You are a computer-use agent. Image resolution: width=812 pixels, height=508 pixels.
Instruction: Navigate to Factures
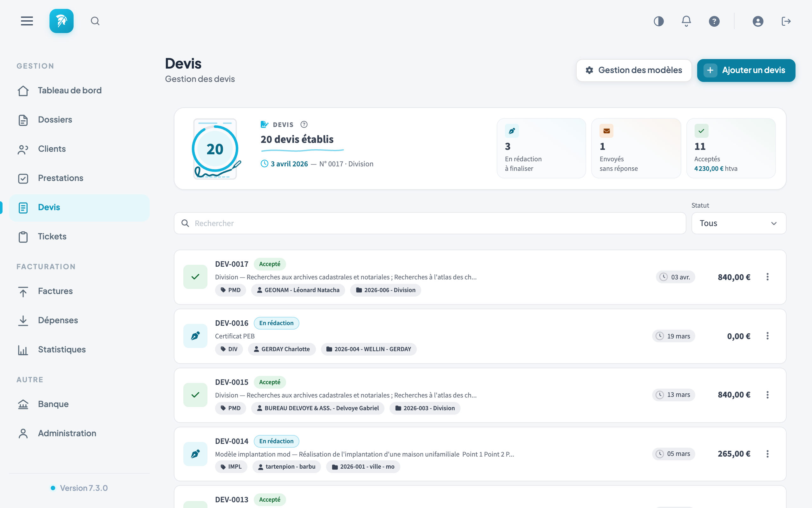click(x=79, y=291)
